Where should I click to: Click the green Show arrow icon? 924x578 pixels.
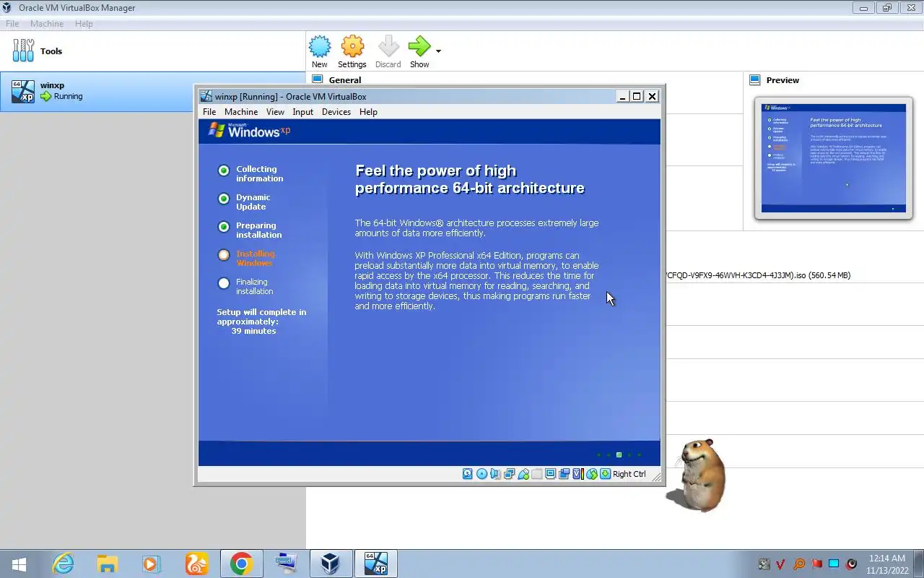point(419,47)
